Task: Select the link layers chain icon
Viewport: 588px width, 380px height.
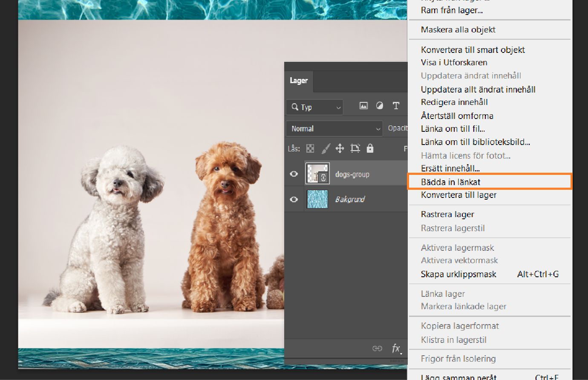Action: (x=378, y=348)
